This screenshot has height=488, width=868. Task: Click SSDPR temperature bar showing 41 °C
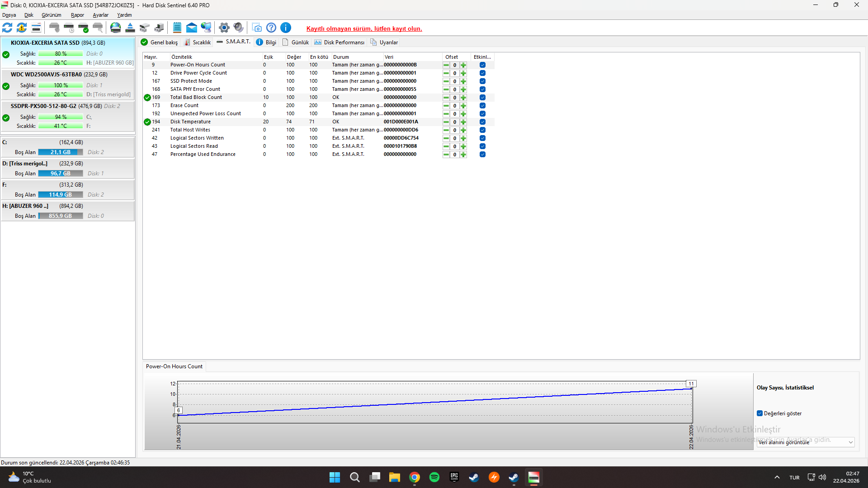[61, 126]
